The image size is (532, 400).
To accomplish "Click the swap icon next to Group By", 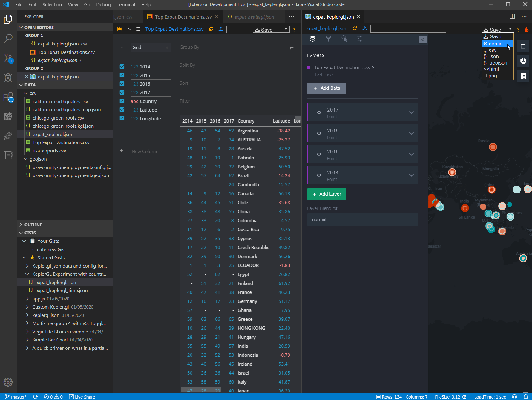I will pyautogui.click(x=292, y=48).
